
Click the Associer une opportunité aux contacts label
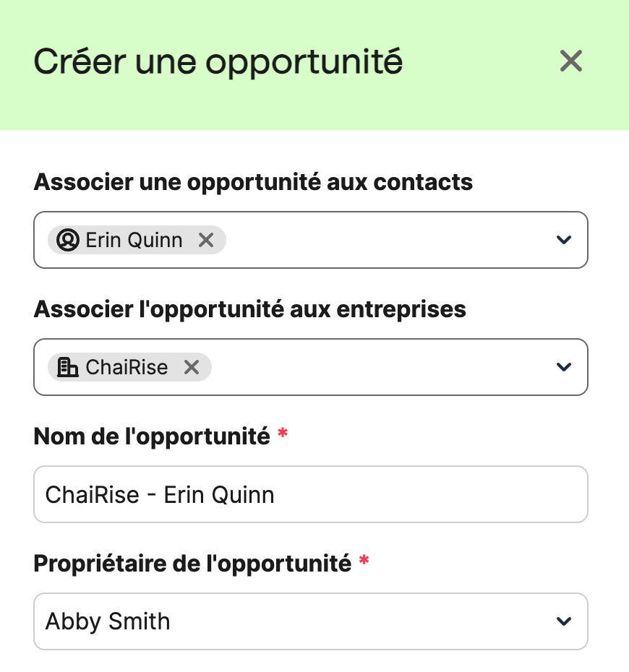tap(252, 182)
